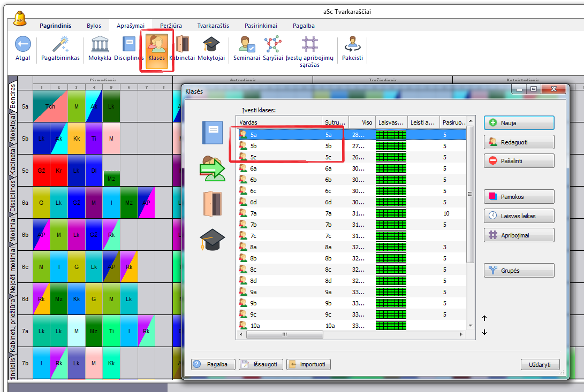Open Mokykla school building icon
The image size is (584, 392).
(100, 45)
